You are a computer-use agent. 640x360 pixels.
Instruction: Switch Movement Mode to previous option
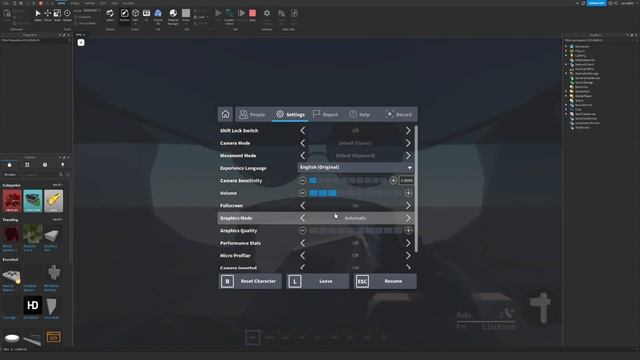click(x=302, y=156)
